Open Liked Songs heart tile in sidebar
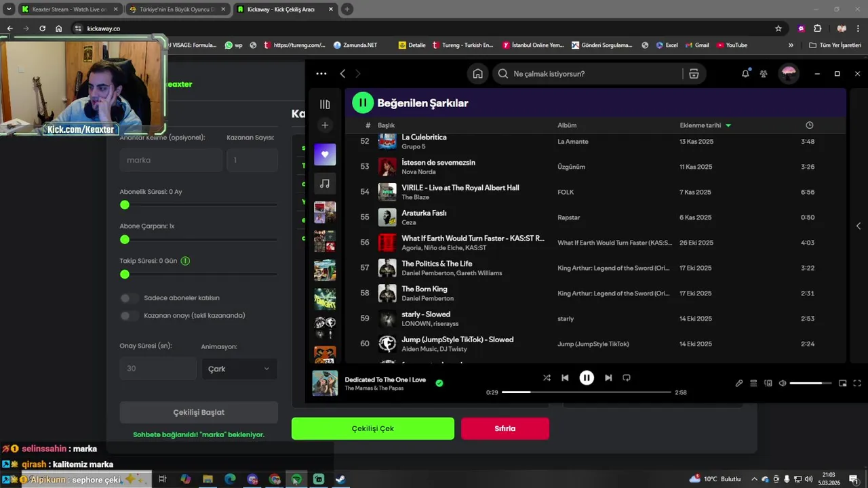 click(325, 155)
